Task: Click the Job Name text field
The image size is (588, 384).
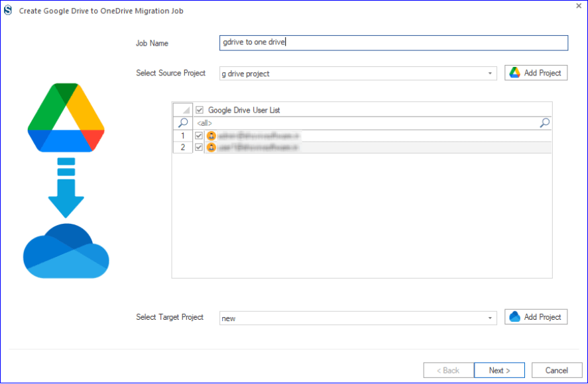Action: point(393,43)
